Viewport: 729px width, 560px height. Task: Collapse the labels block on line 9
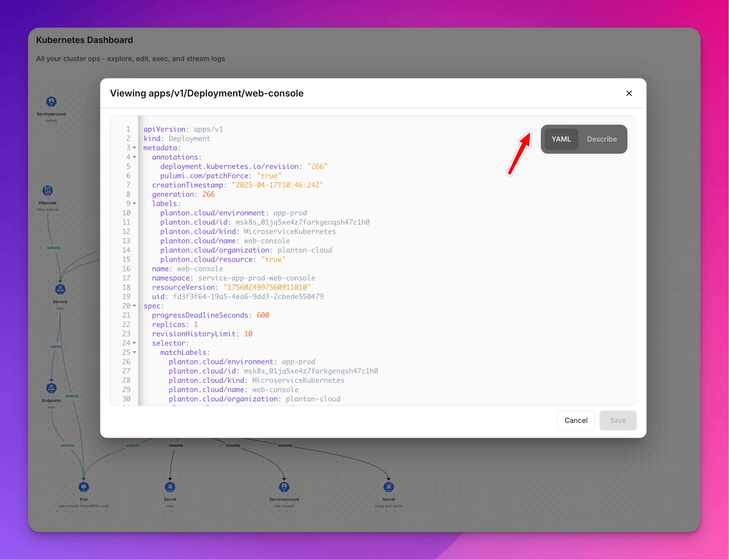click(x=134, y=203)
